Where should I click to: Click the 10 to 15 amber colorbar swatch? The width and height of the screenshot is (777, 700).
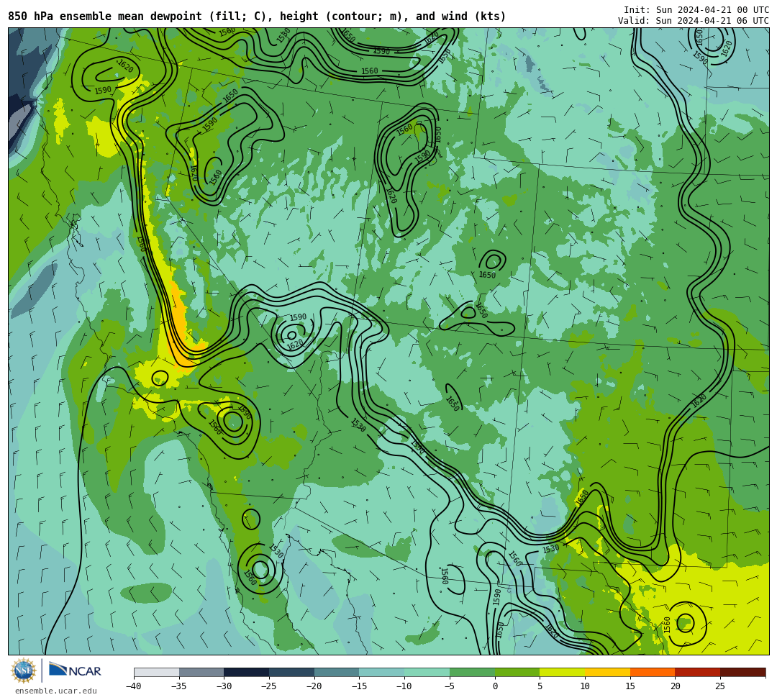[607, 672]
